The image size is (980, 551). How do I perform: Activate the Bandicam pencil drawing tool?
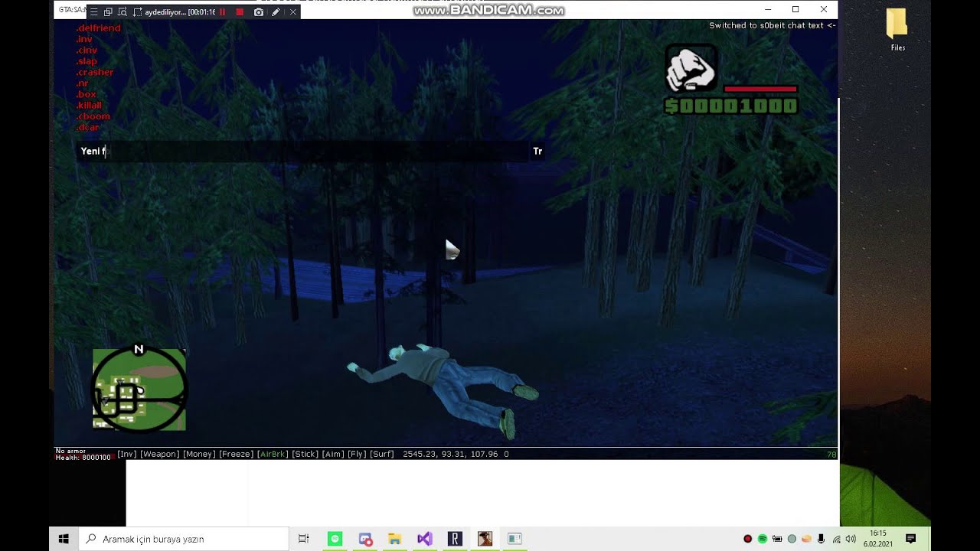click(x=276, y=12)
